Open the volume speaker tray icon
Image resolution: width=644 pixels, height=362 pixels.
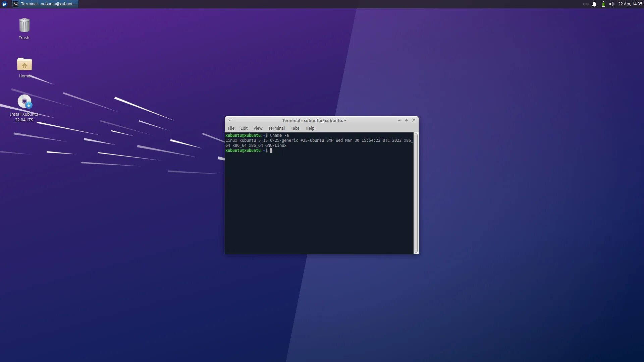pyautogui.click(x=611, y=4)
